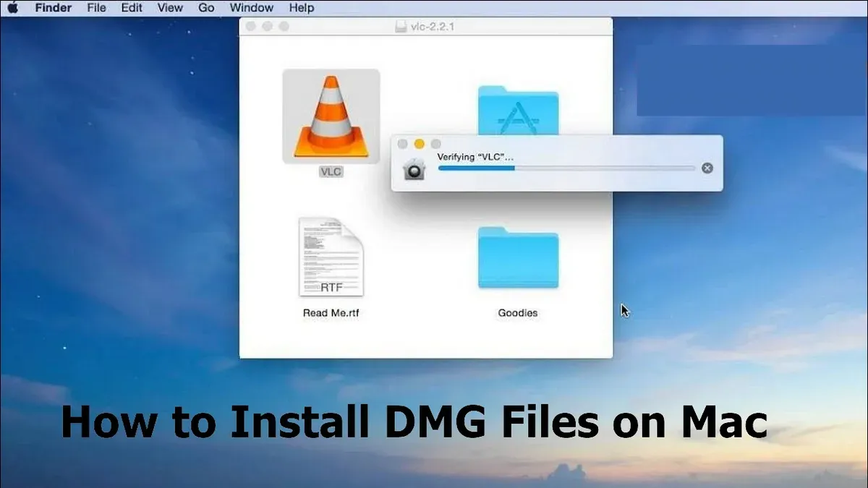Viewport: 868px width, 488px height.
Task: Click the disk icon in vlc-2.2.1 title bar
Action: point(401,27)
